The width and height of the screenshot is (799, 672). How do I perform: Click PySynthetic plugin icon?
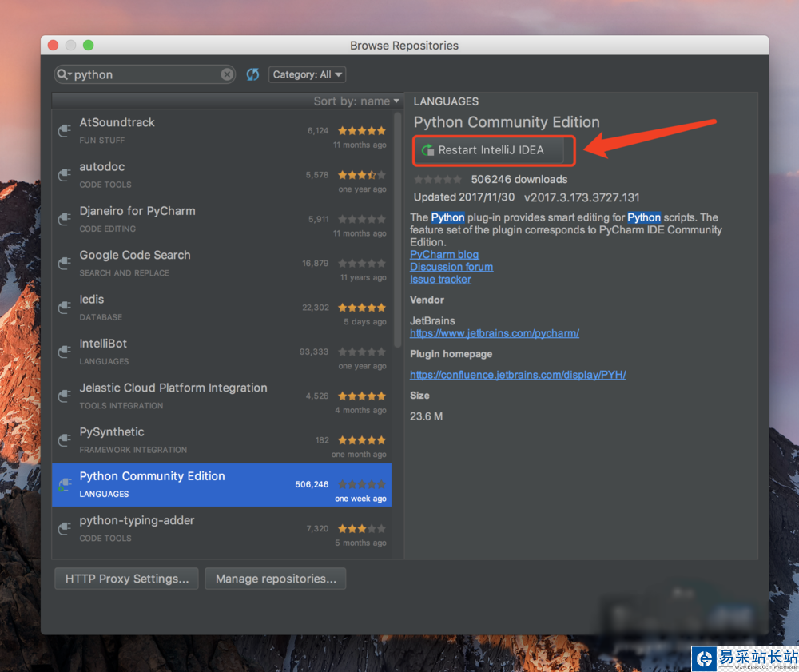click(x=65, y=440)
